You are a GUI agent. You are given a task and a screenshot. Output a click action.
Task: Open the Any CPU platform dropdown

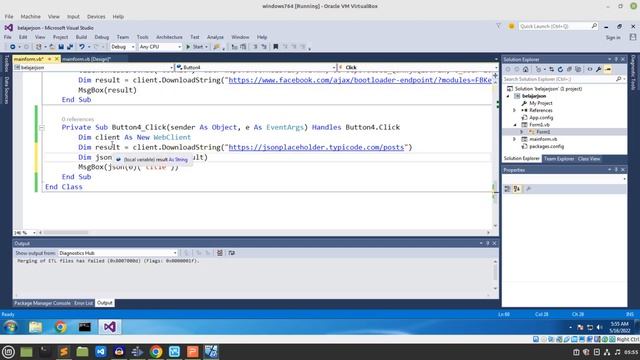tap(160, 47)
